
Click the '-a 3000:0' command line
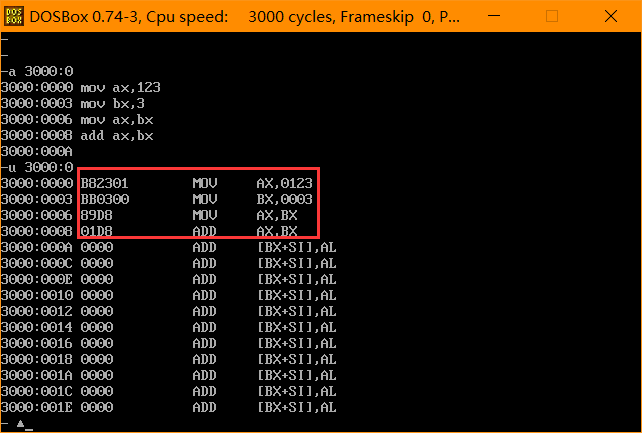[37, 71]
